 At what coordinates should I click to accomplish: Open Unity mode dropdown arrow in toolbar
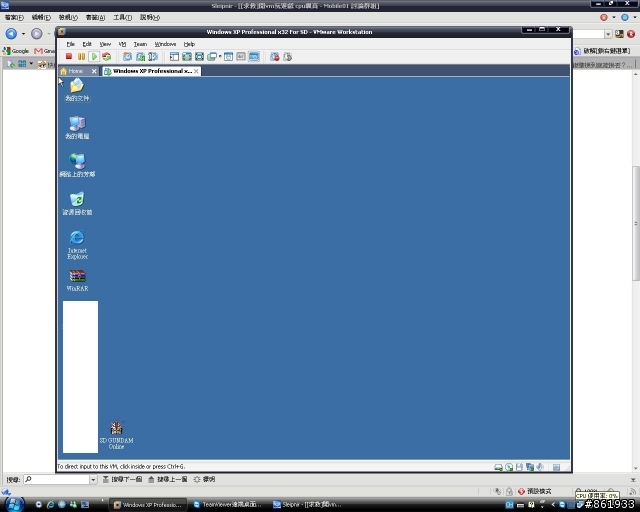click(220, 57)
